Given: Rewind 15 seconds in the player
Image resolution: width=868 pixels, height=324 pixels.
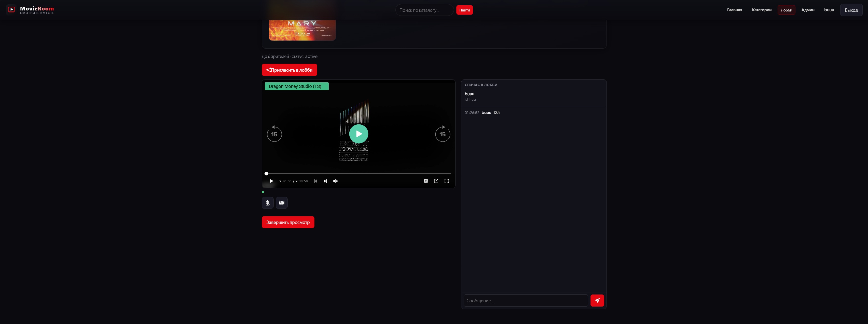Looking at the screenshot, I should (x=274, y=134).
